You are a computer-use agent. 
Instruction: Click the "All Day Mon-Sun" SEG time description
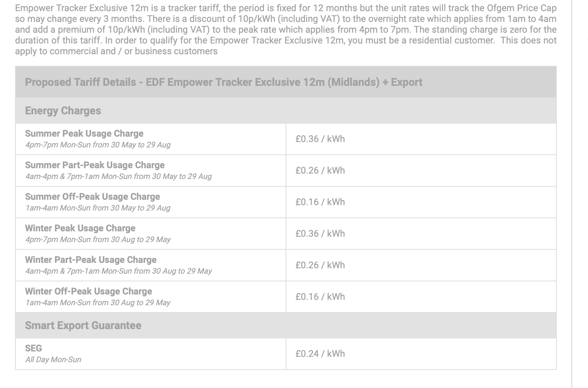tap(53, 360)
